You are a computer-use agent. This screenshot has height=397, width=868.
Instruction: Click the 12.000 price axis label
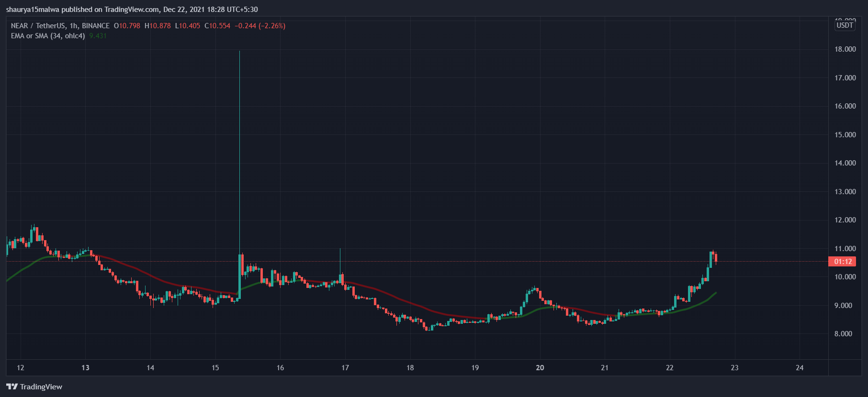pos(845,220)
